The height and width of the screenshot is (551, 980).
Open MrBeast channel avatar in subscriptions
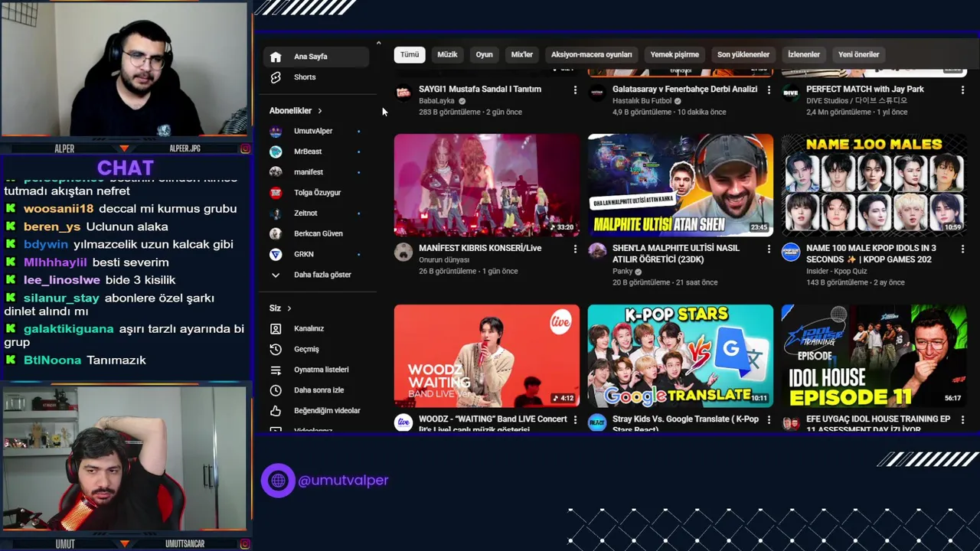[x=276, y=152]
